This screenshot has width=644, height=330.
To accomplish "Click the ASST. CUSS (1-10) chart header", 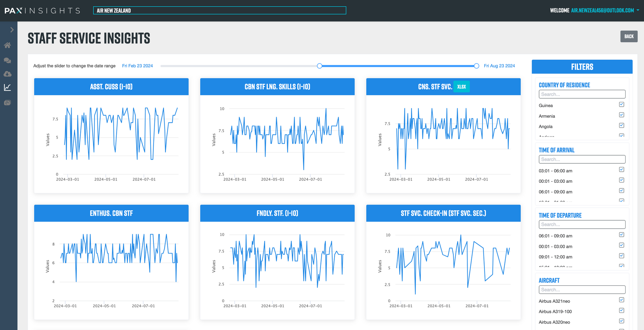I will click(x=111, y=87).
